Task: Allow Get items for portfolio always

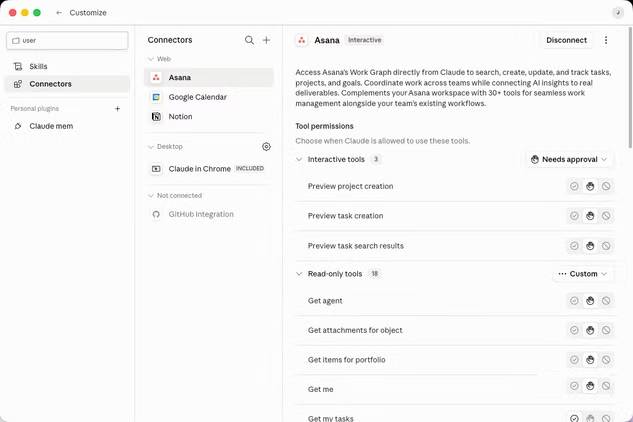Action: point(574,359)
